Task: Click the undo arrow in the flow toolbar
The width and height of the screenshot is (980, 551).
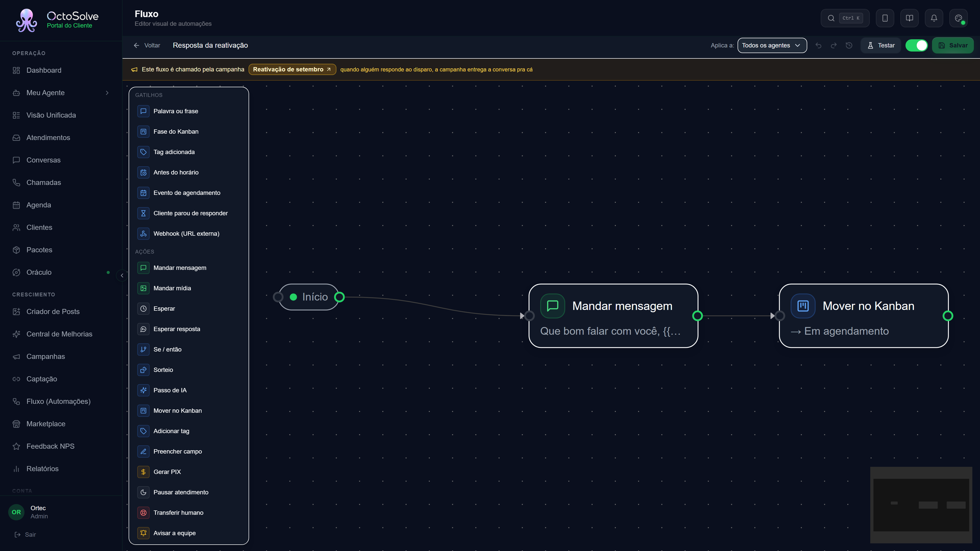Action: pyautogui.click(x=818, y=45)
